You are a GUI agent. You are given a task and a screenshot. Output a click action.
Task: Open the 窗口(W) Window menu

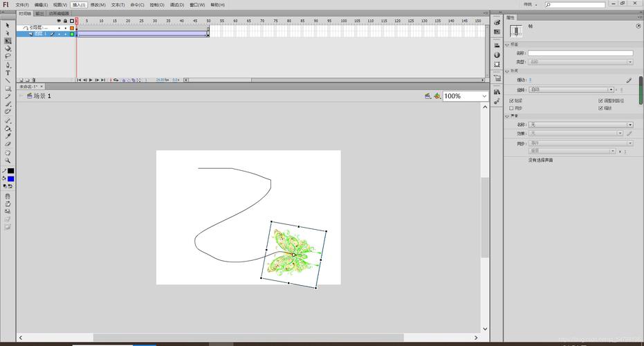coord(197,5)
